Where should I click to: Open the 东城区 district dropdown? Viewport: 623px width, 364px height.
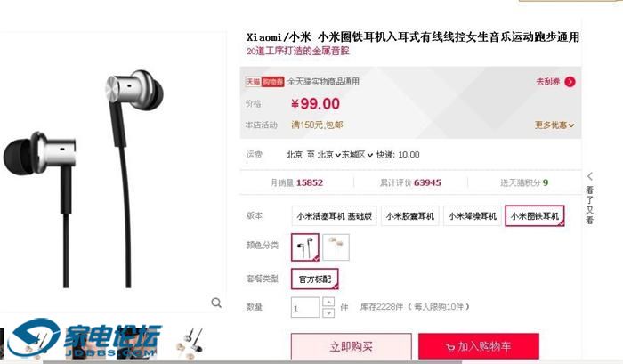pos(357,155)
